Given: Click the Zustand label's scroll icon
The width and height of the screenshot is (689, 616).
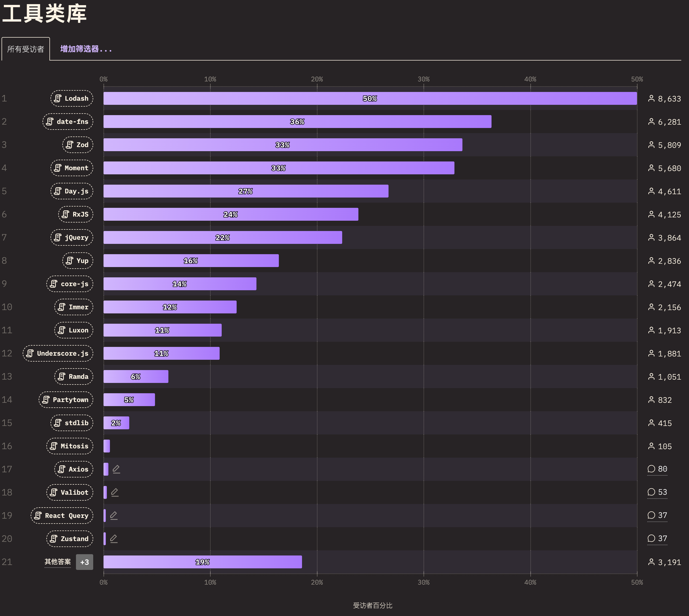Looking at the screenshot, I should [x=54, y=539].
